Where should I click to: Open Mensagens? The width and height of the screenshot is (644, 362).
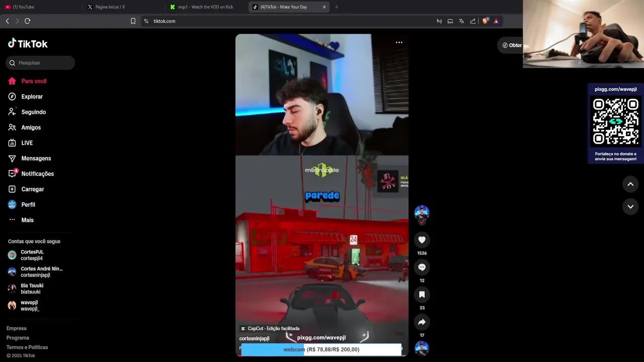point(30,158)
